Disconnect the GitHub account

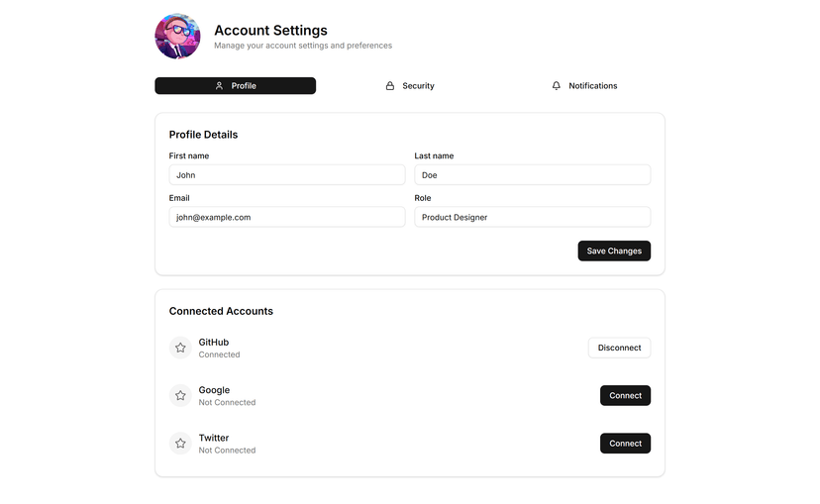coord(619,348)
